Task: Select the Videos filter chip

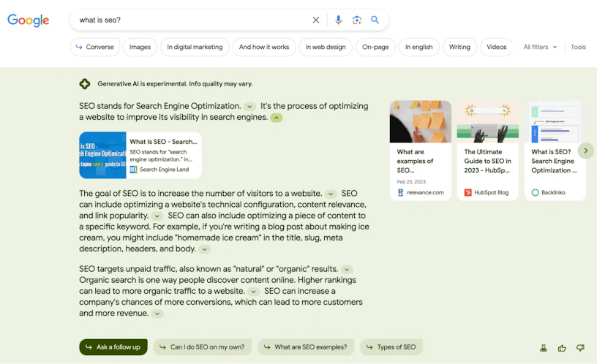Action: point(496,47)
